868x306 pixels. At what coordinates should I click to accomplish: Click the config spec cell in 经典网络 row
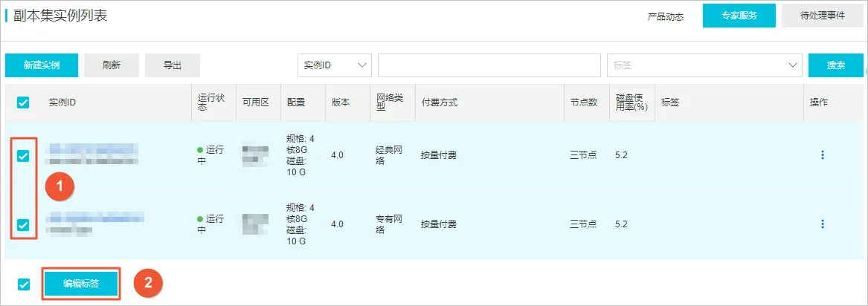coord(300,155)
